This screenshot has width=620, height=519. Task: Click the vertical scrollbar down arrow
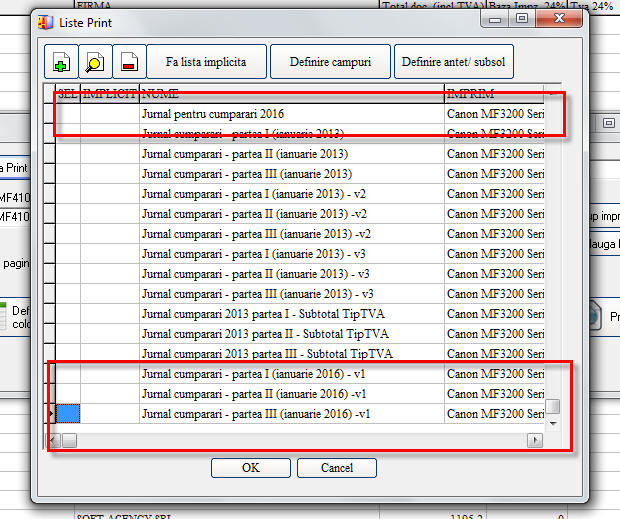click(x=552, y=423)
